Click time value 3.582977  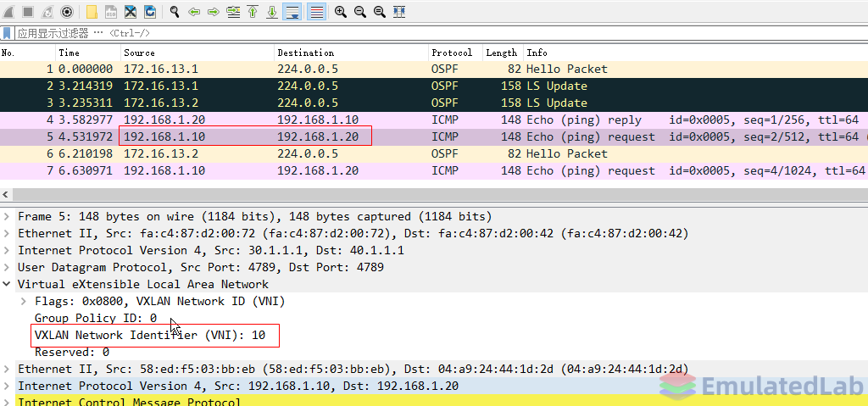86,120
